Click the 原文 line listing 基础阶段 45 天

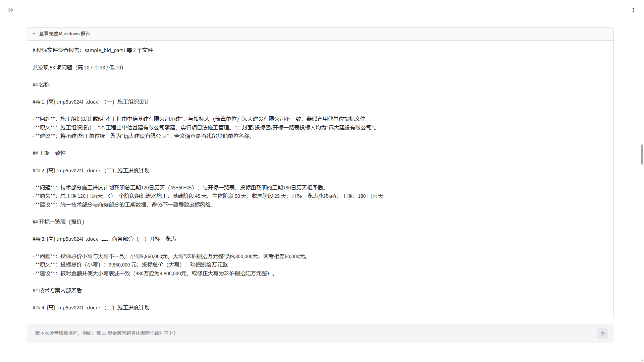coord(208,196)
